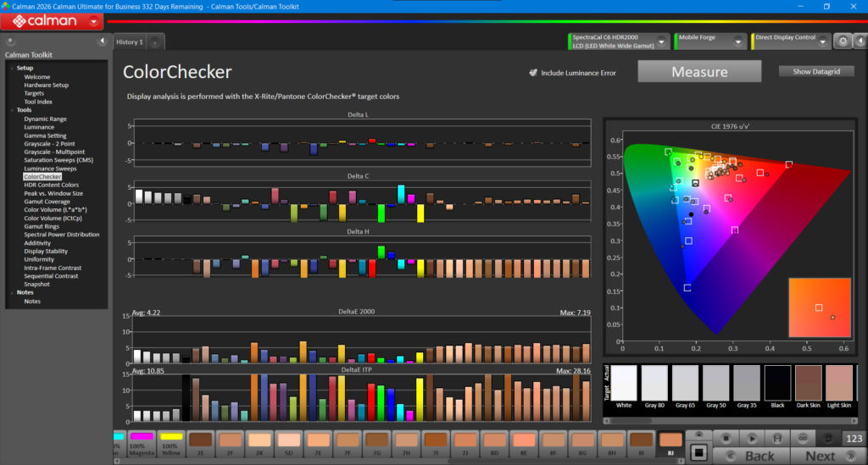Click the Back navigation button
This screenshot has height=465, width=868.
tap(751, 456)
